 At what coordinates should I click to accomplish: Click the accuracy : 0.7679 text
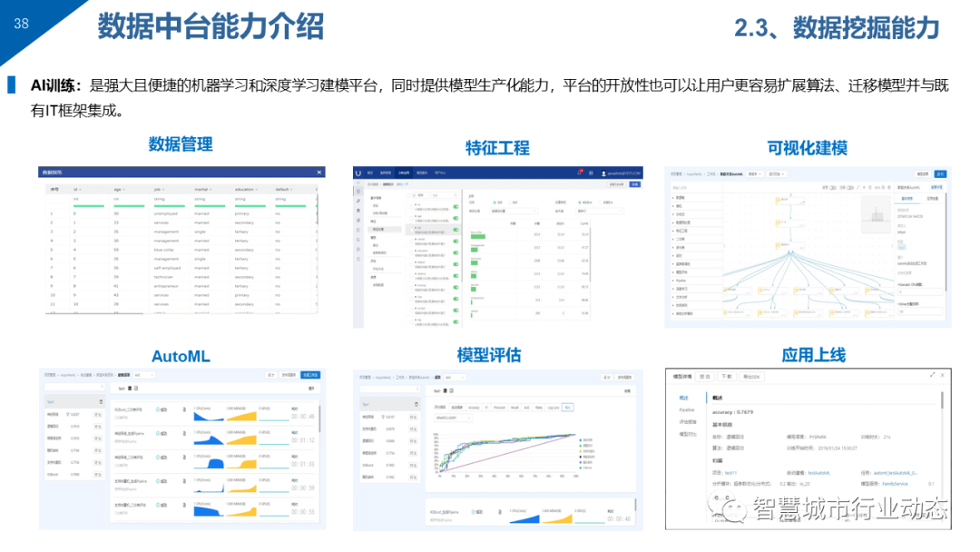point(732,412)
